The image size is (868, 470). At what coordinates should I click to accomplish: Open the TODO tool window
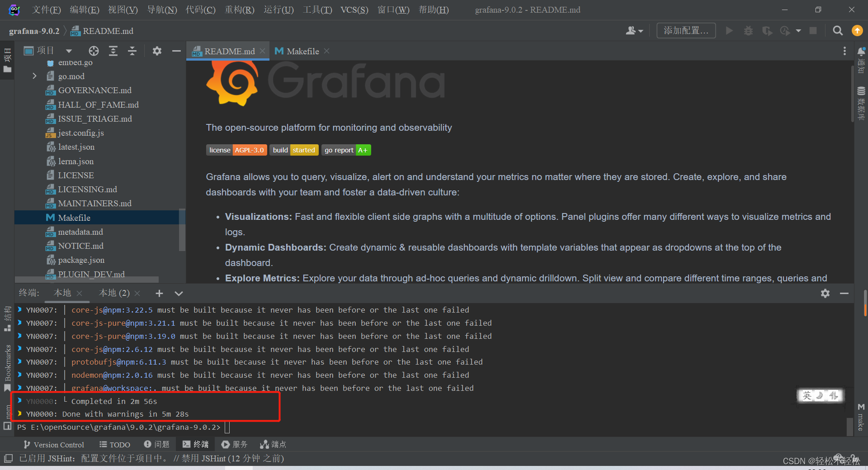pos(115,445)
